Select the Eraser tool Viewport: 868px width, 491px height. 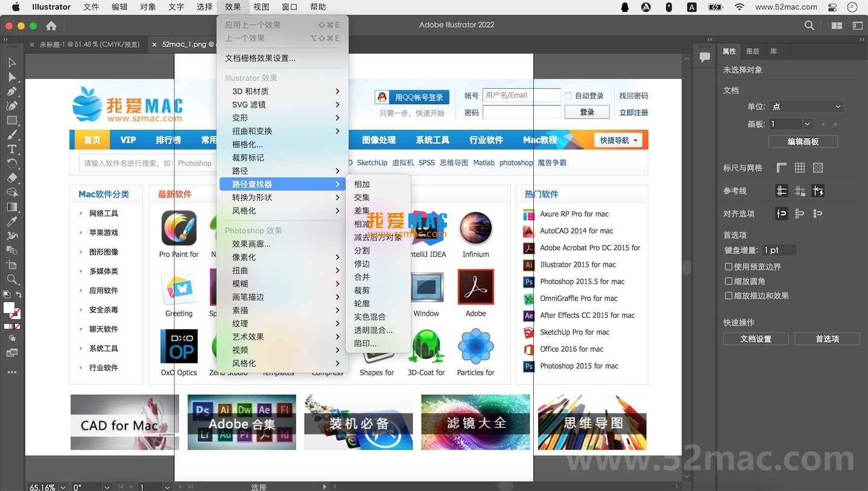(x=11, y=179)
